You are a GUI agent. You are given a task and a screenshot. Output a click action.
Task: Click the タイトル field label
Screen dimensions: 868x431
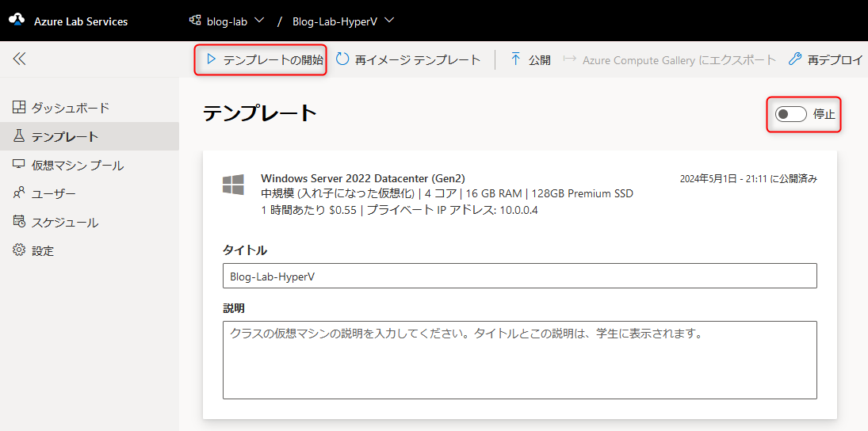click(245, 250)
